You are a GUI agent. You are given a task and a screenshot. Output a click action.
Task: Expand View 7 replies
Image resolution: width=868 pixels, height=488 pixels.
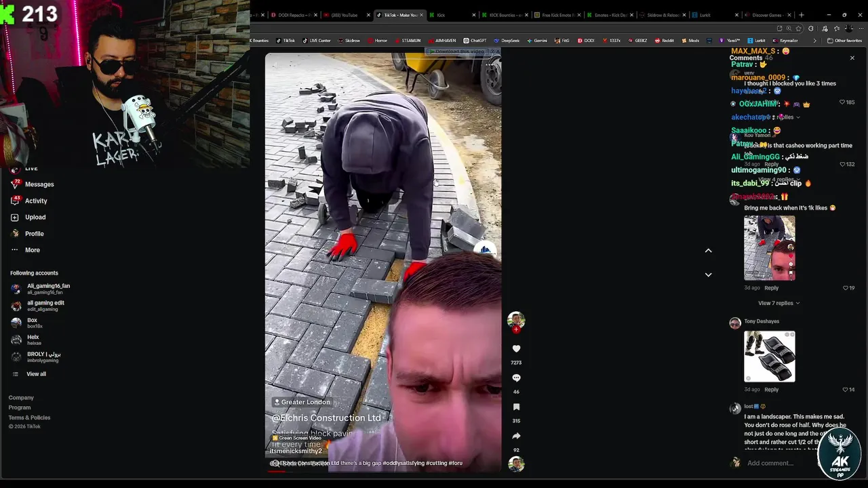coord(778,303)
